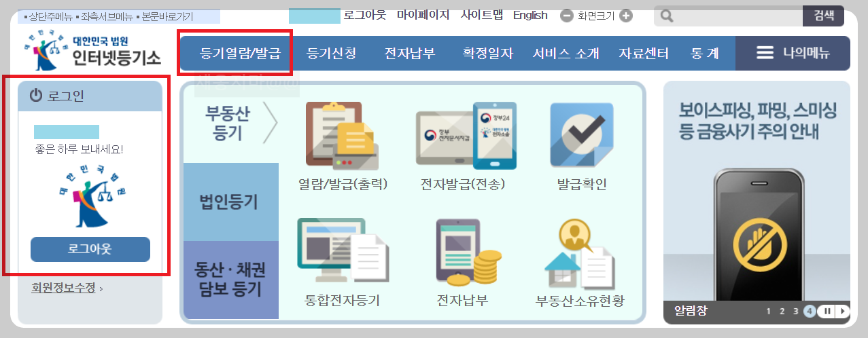Click the 알림창 label on banner
This screenshot has height=338, width=868.
[x=691, y=312]
